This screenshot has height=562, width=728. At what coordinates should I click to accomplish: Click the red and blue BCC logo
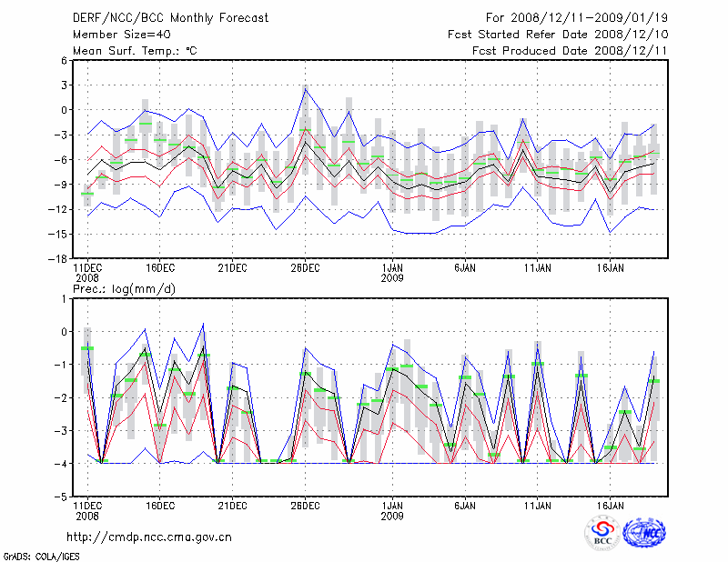(x=602, y=533)
